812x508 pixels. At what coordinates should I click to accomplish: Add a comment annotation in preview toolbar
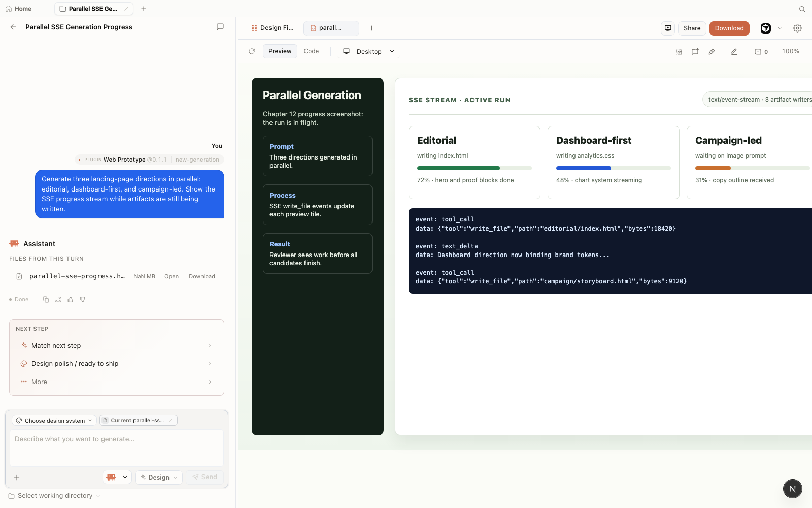[x=695, y=52]
